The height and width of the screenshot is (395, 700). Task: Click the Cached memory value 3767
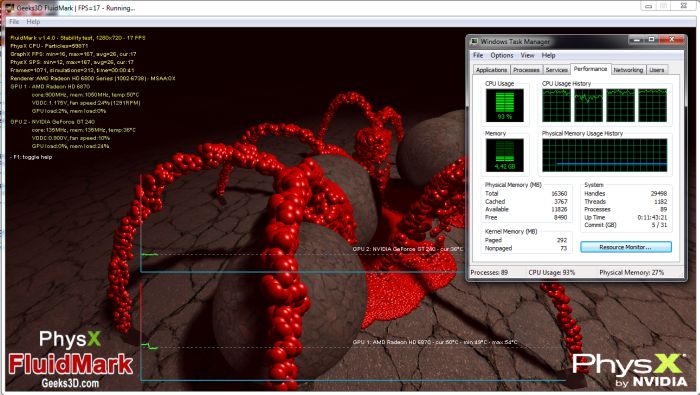561,201
